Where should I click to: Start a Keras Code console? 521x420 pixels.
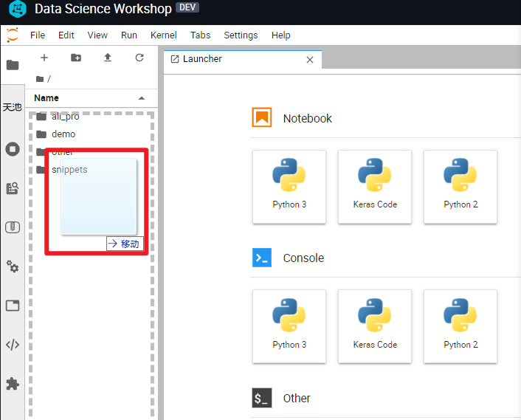point(375,326)
